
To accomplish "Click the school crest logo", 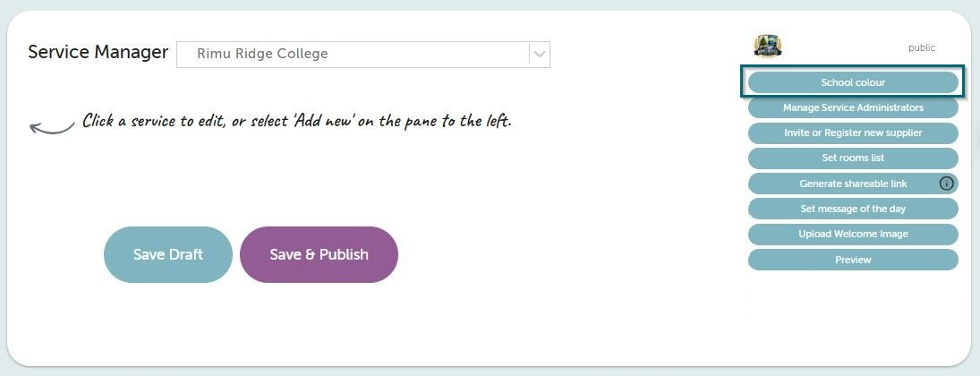I will pos(768,47).
